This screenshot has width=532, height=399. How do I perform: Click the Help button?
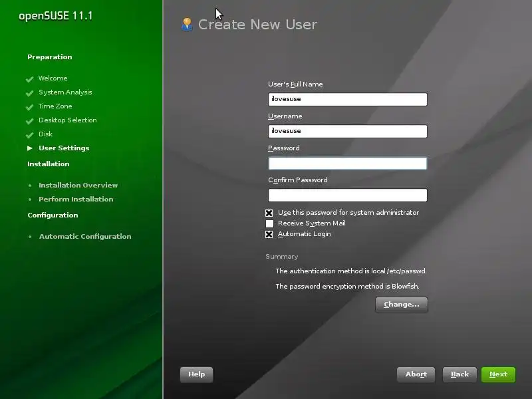196,374
